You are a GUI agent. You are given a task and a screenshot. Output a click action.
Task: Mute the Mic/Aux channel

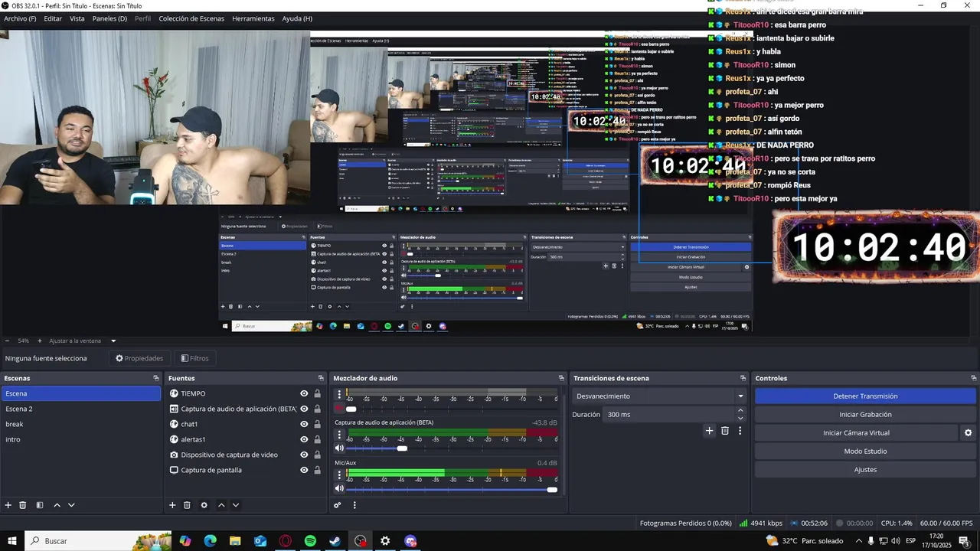(340, 489)
